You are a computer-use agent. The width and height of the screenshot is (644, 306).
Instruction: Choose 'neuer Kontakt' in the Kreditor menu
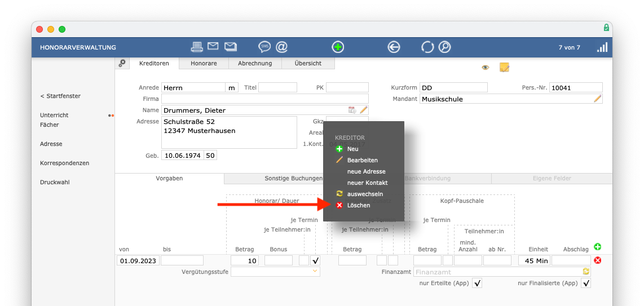367,183
